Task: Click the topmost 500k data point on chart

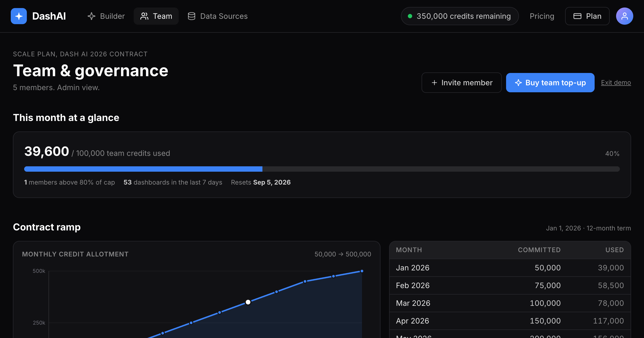Action: 362,271
